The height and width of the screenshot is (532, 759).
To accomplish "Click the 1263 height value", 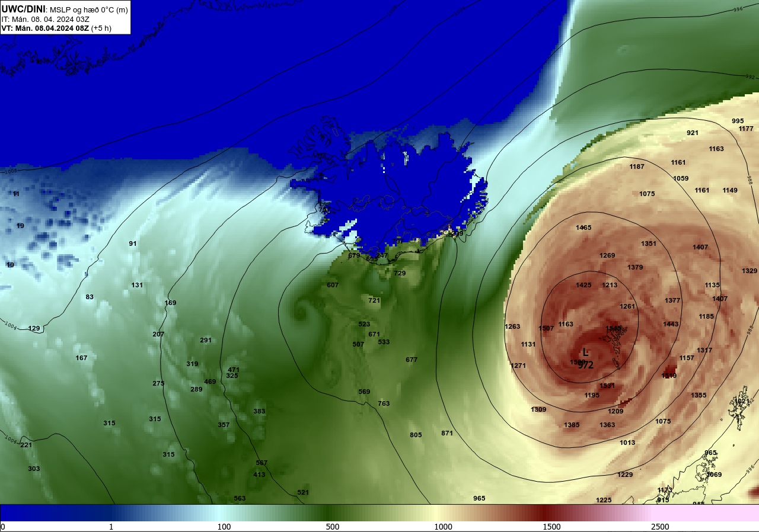I will (512, 326).
